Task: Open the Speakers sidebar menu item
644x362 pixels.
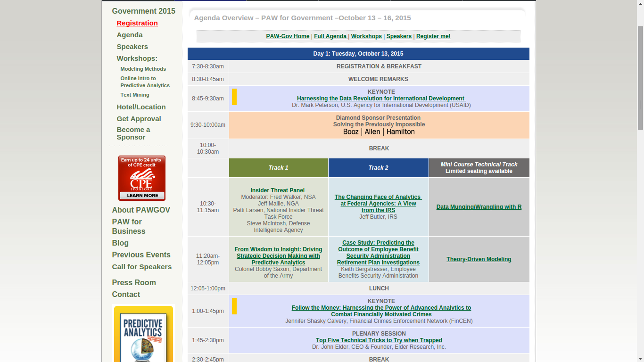Action: [132, 47]
